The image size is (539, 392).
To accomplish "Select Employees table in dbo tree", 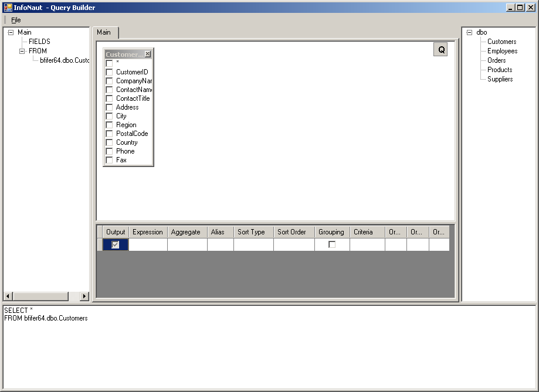I will 502,51.
